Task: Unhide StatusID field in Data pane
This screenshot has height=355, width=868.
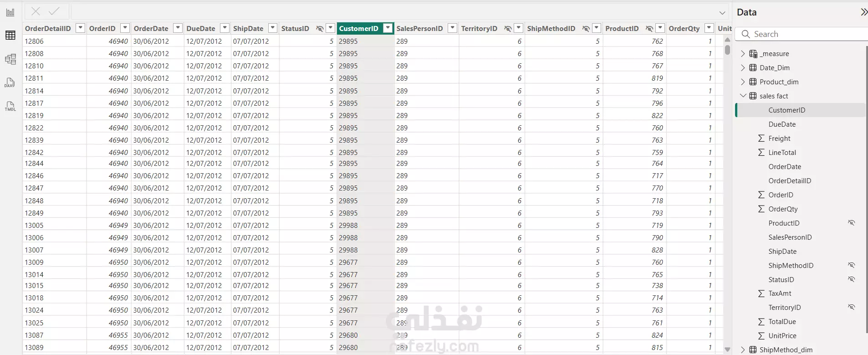Action: coord(851,279)
